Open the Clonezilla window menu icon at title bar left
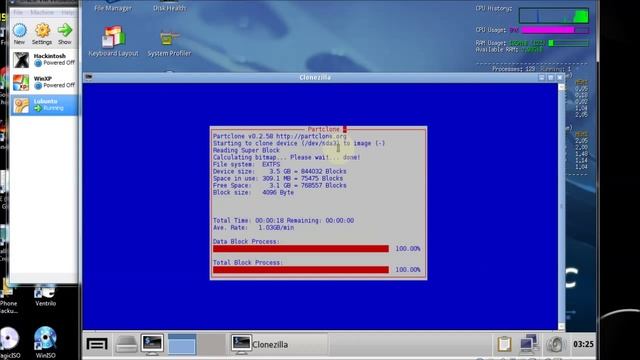The image size is (640, 360). tap(89, 77)
